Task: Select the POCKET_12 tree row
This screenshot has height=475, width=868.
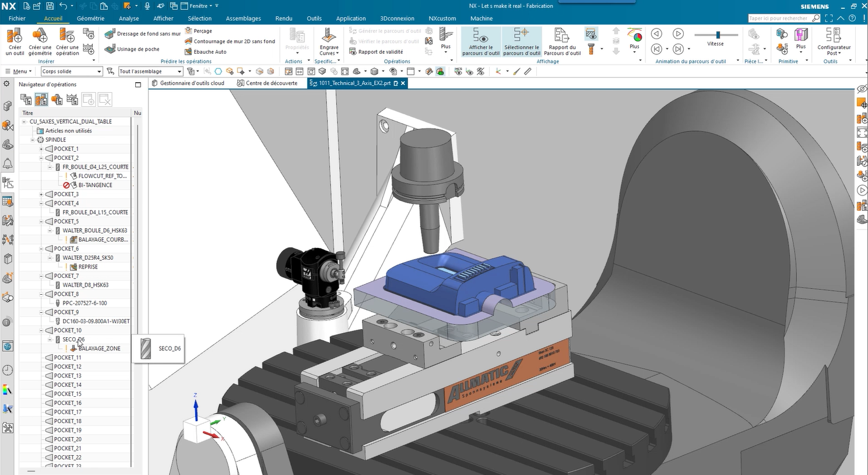Action: tap(68, 366)
